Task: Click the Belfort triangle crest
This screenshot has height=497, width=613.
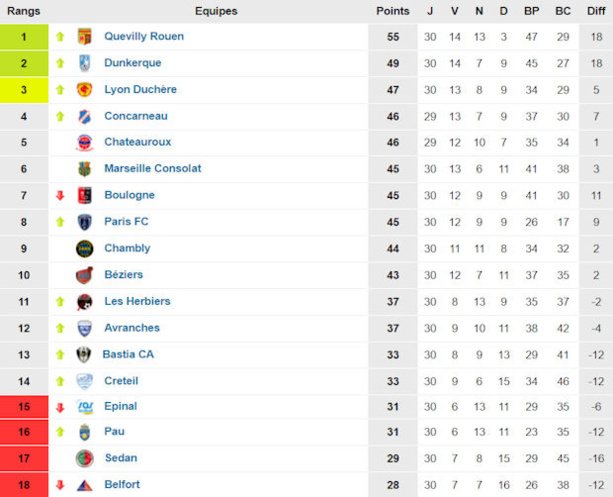Action: (85, 485)
